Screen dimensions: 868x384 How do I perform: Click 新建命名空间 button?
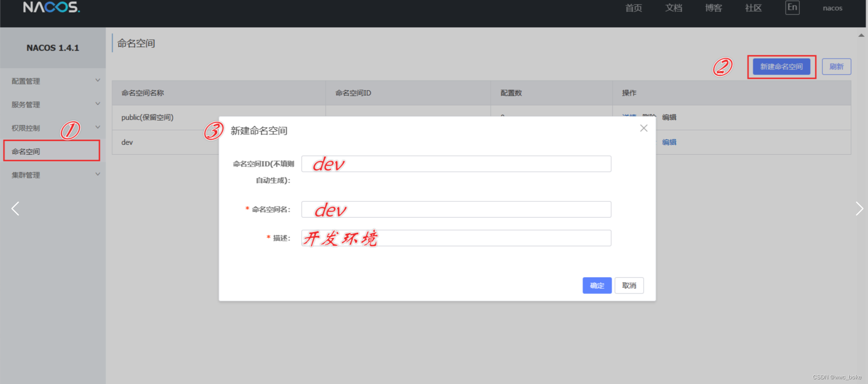[x=781, y=67]
